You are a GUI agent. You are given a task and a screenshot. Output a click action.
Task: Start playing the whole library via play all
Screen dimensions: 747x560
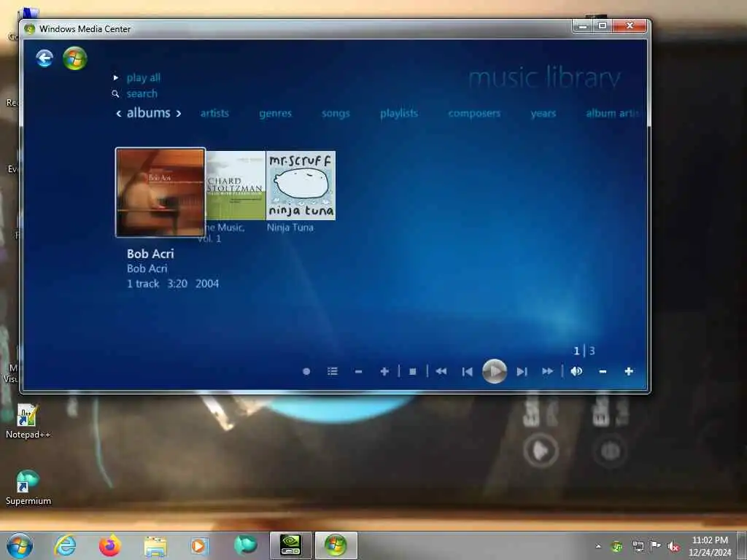[144, 77]
